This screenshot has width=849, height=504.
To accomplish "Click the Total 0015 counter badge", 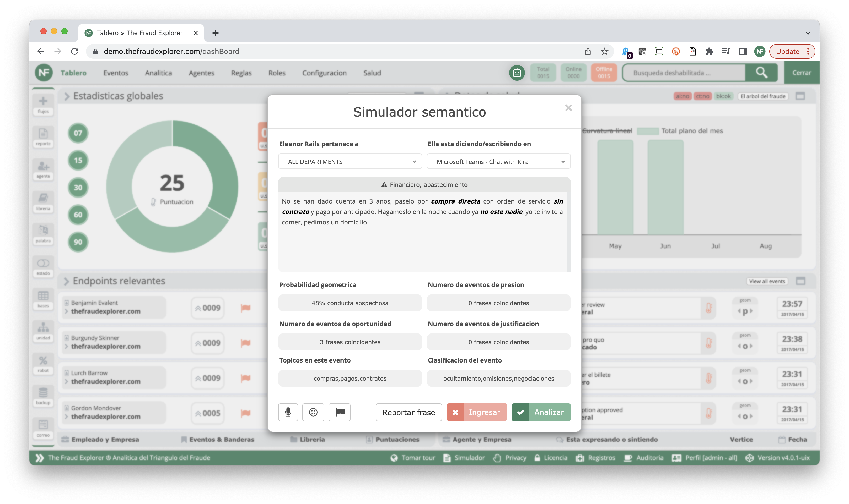I will point(543,73).
